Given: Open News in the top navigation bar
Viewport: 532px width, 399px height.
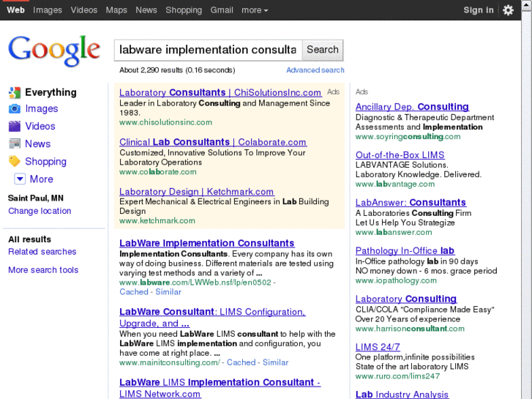Looking at the screenshot, I should coord(146,10).
